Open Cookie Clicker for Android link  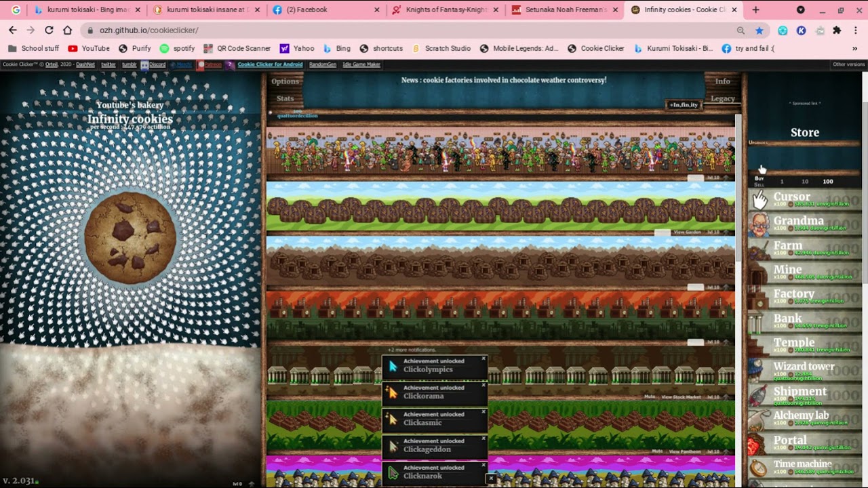pyautogui.click(x=270, y=64)
